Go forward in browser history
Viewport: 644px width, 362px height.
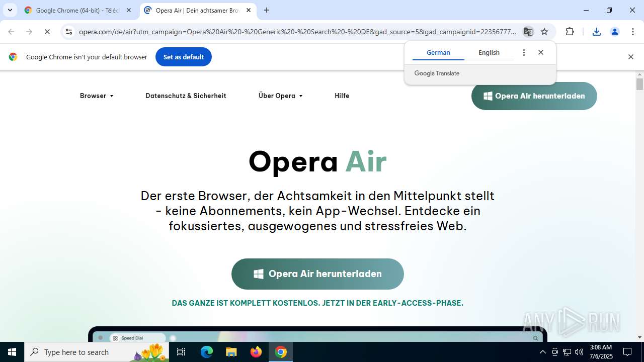pos(29,32)
